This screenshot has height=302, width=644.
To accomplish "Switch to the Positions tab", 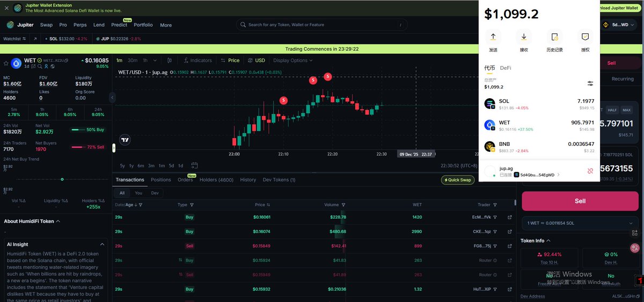I will coord(161,180).
